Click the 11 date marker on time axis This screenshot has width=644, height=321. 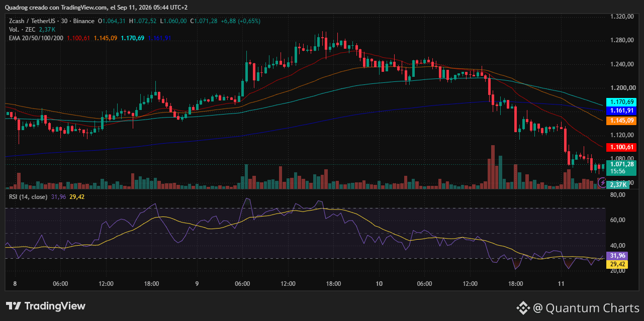(x=561, y=284)
